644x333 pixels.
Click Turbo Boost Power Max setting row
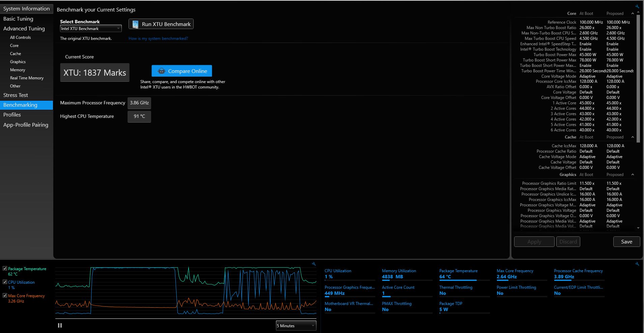coord(575,55)
